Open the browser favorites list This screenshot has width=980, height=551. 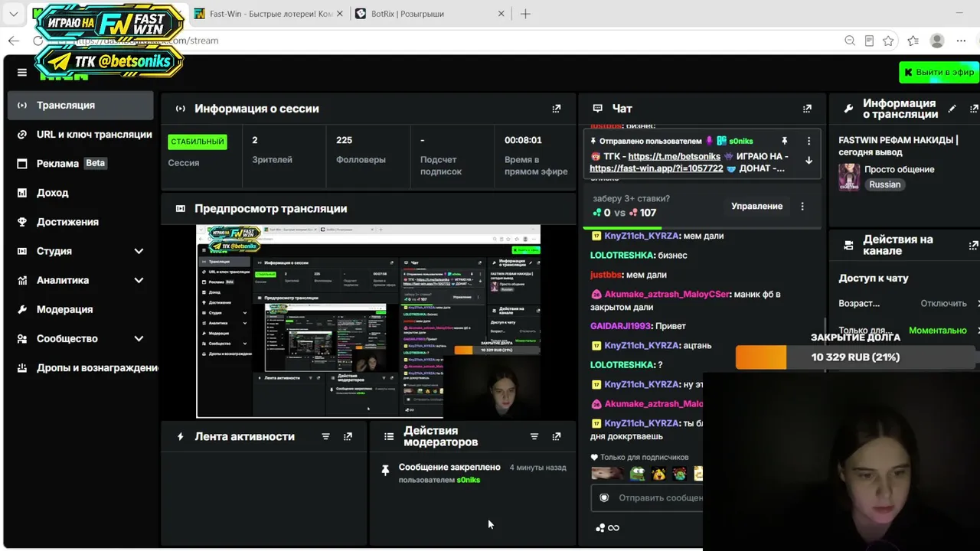click(913, 41)
